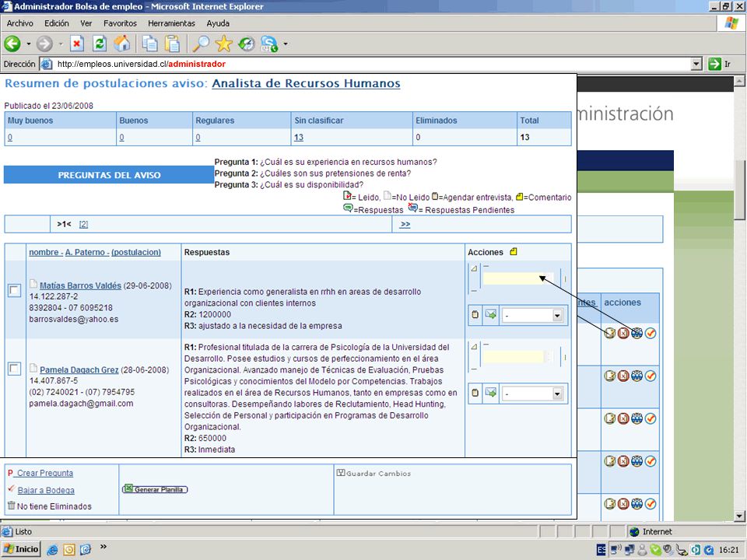This screenshot has height=560, width=747.
Task: Open Back button history dropdown arrow
Action: click(x=29, y=44)
